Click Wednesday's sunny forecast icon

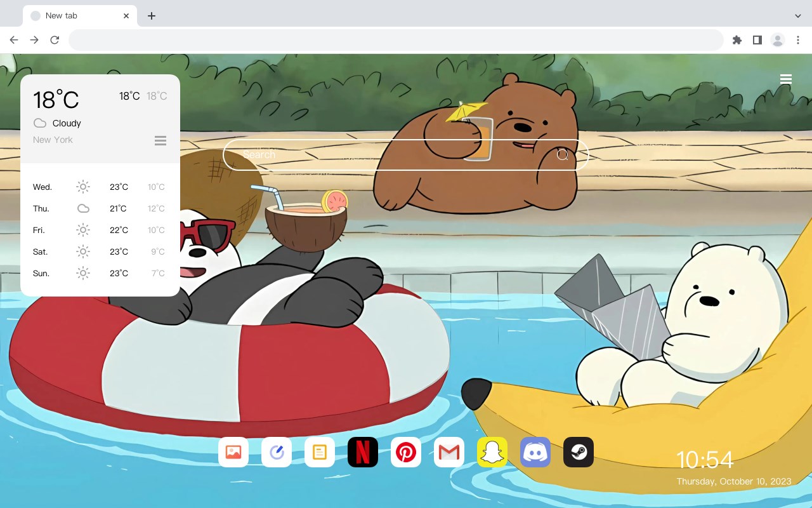pyautogui.click(x=83, y=187)
